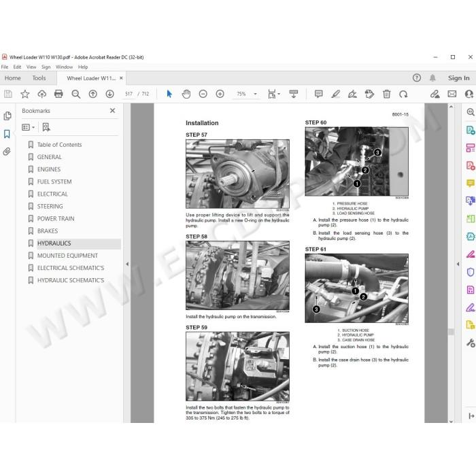This screenshot has width=476, height=476.
Task: Click the page number 517 field
Action: (x=129, y=94)
